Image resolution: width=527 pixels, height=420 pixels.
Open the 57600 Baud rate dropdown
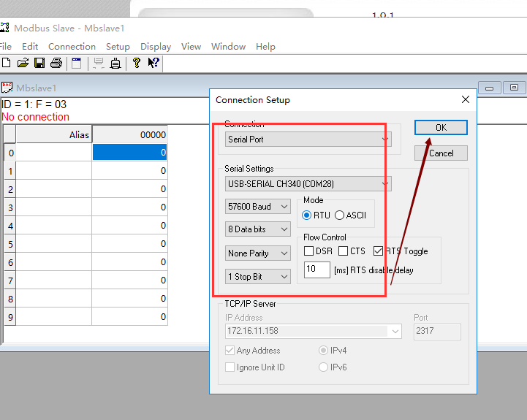coord(258,207)
